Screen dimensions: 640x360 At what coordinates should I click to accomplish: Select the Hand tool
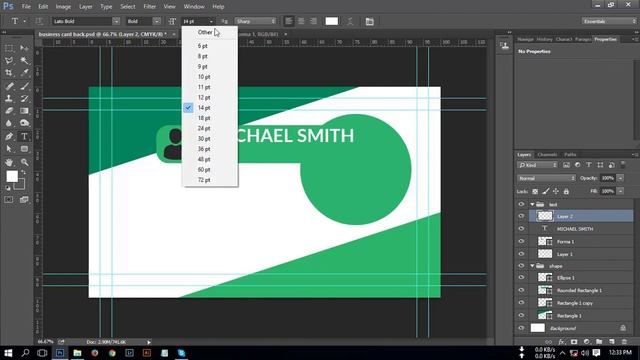click(9, 162)
